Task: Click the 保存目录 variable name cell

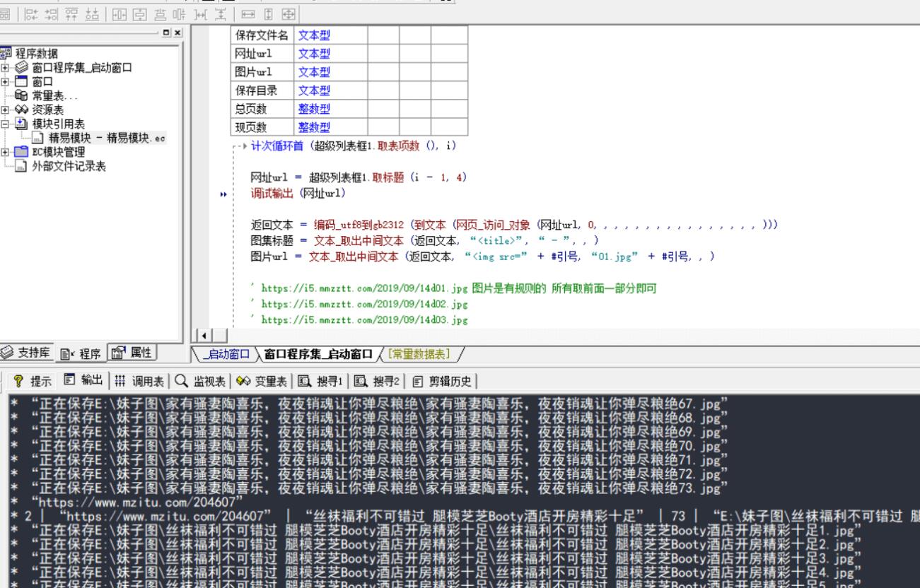Action: [262, 90]
